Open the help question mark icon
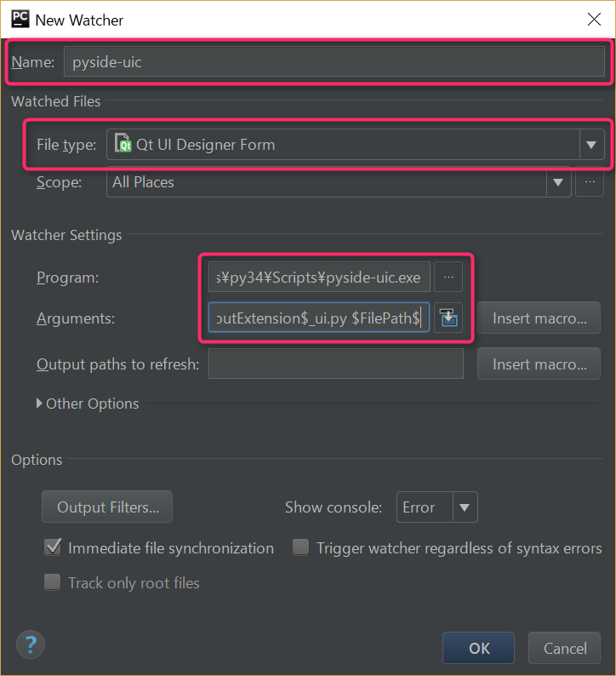This screenshot has height=676, width=616. [x=30, y=644]
